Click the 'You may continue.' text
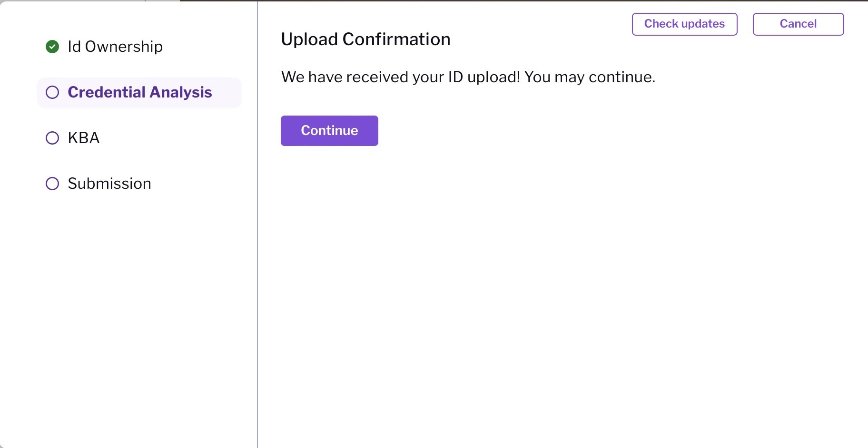Viewport: 868px width, 448px height. [590, 77]
